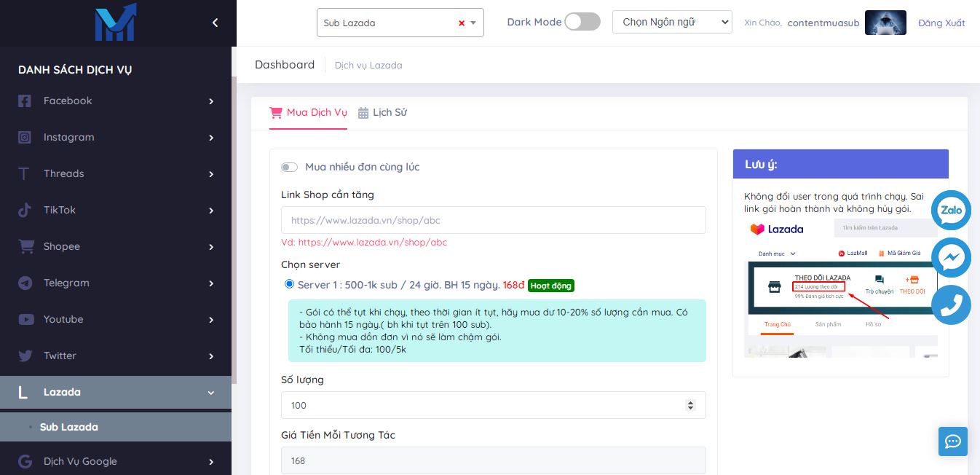The height and width of the screenshot is (475, 980).
Task: Click the Youtube icon in the sidebar
Action: pos(25,320)
